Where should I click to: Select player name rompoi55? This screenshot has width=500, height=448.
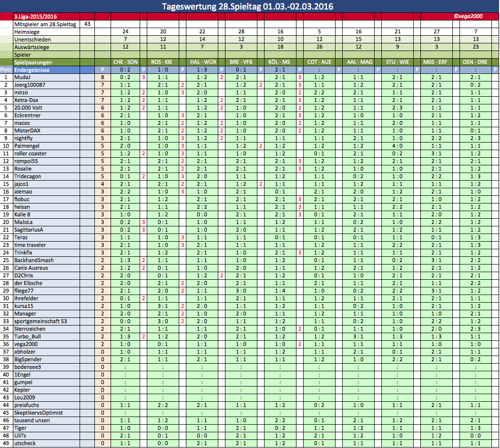pos(26,162)
